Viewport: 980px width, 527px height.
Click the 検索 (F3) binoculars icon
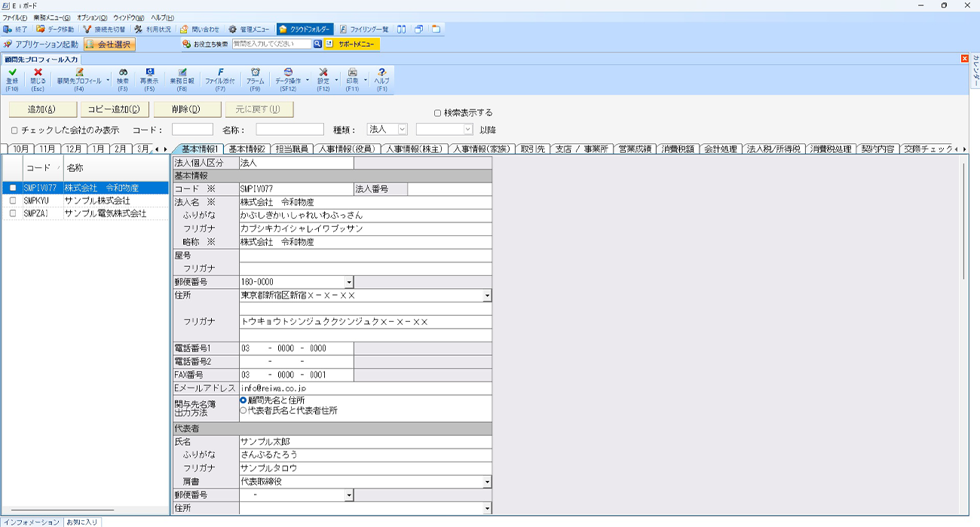coord(123,73)
